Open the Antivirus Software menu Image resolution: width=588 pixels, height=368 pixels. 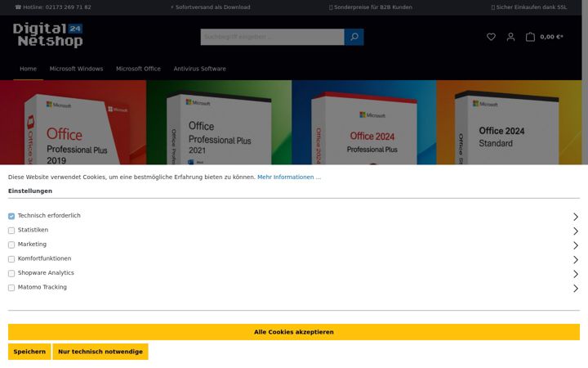[199, 69]
